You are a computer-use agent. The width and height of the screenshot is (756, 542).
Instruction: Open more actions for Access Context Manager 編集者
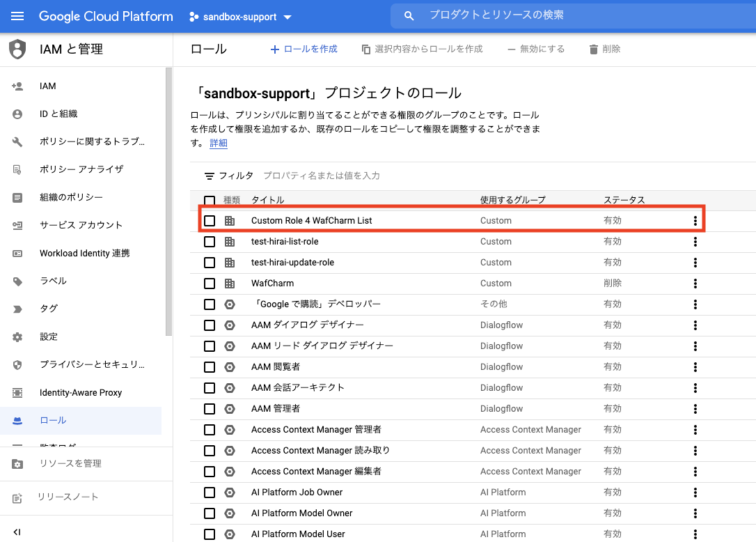[x=695, y=472]
